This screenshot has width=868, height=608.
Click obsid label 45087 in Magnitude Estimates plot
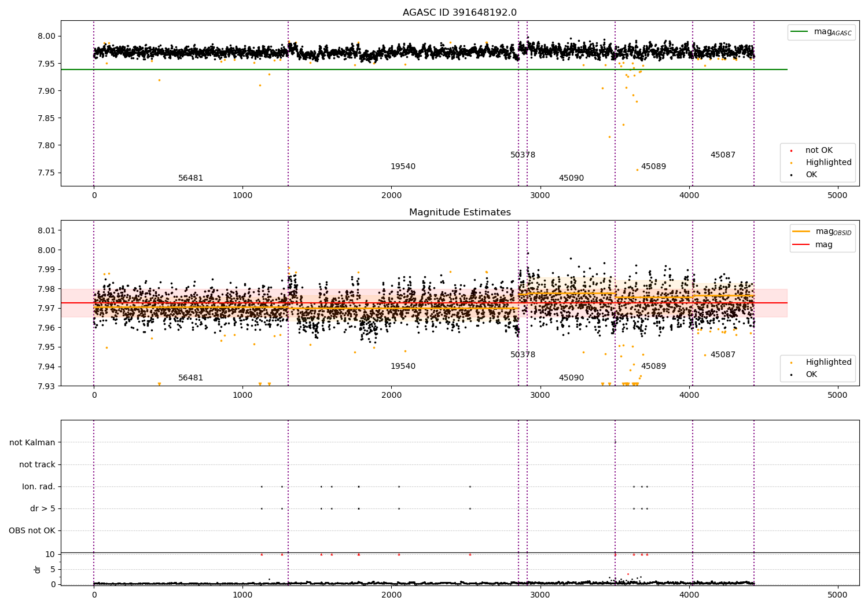(723, 355)
